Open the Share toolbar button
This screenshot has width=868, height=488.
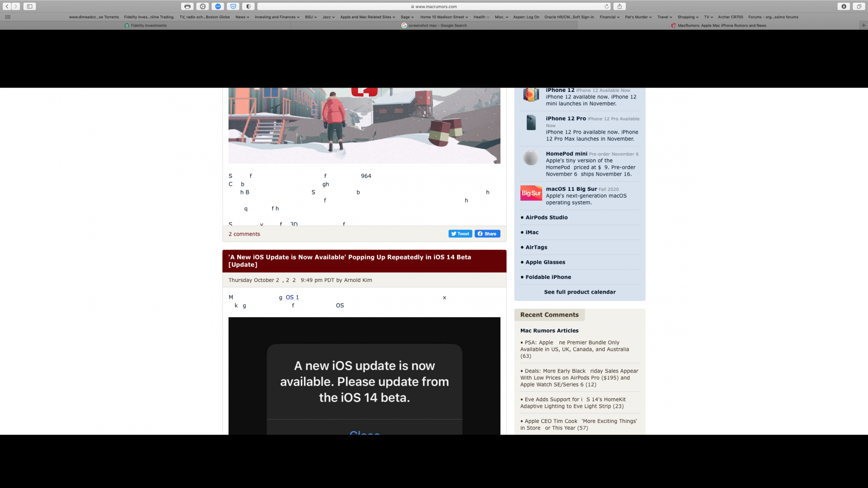tap(620, 7)
